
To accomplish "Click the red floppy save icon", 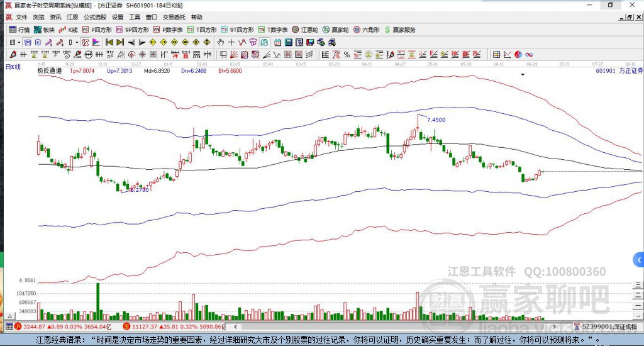I will (x=310, y=42).
